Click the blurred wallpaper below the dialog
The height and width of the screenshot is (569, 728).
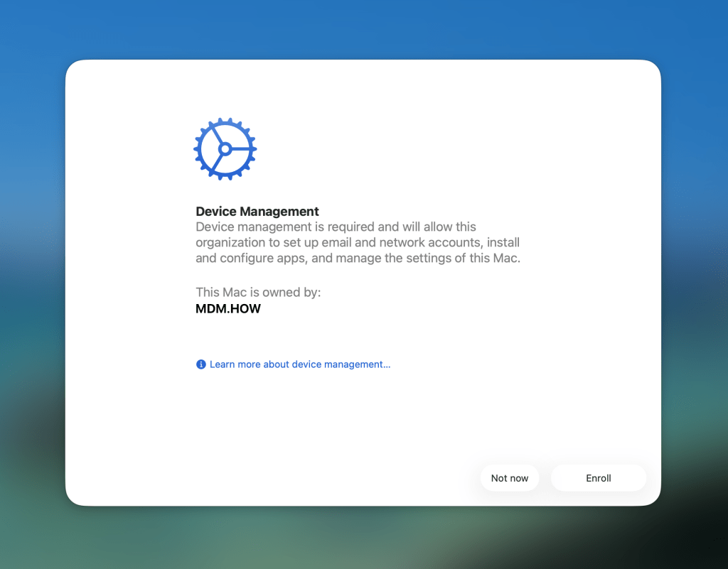tap(364, 540)
